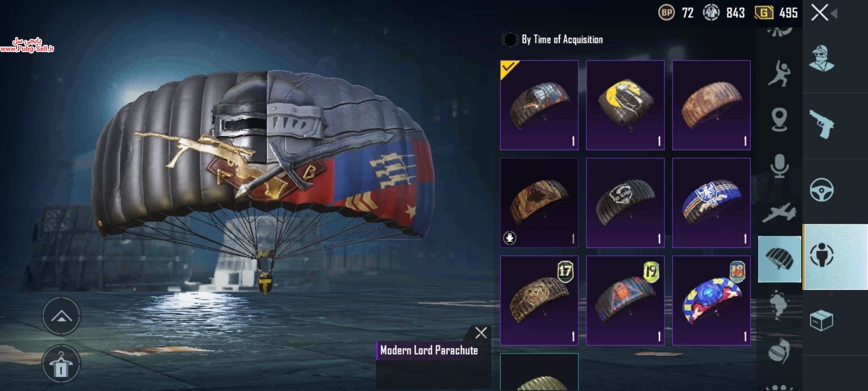Expand panel with the up chevron button
Screen dimensions: 868x391
click(61, 316)
